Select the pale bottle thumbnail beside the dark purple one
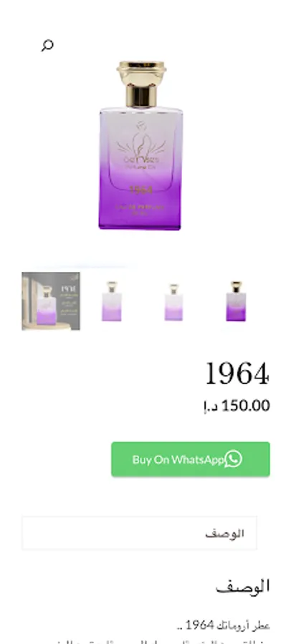 tap(173, 301)
